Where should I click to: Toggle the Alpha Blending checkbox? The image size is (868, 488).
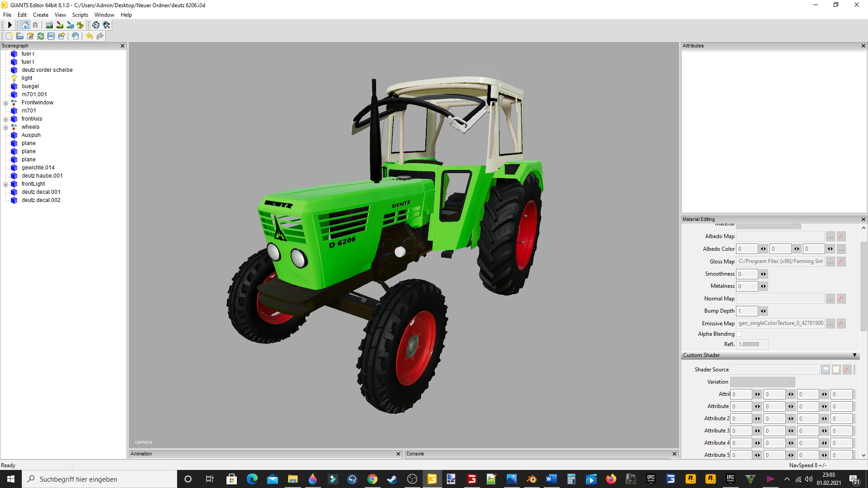click(x=739, y=334)
